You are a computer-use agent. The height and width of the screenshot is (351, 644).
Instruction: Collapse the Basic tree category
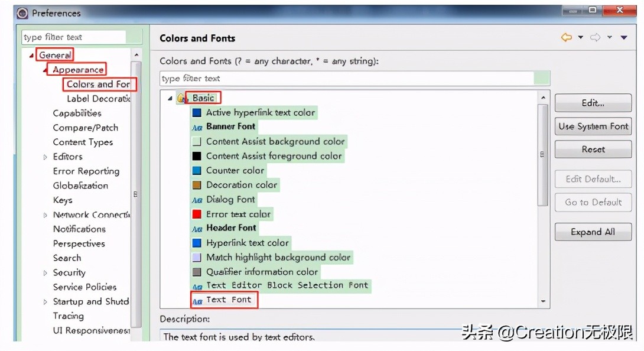pos(170,98)
